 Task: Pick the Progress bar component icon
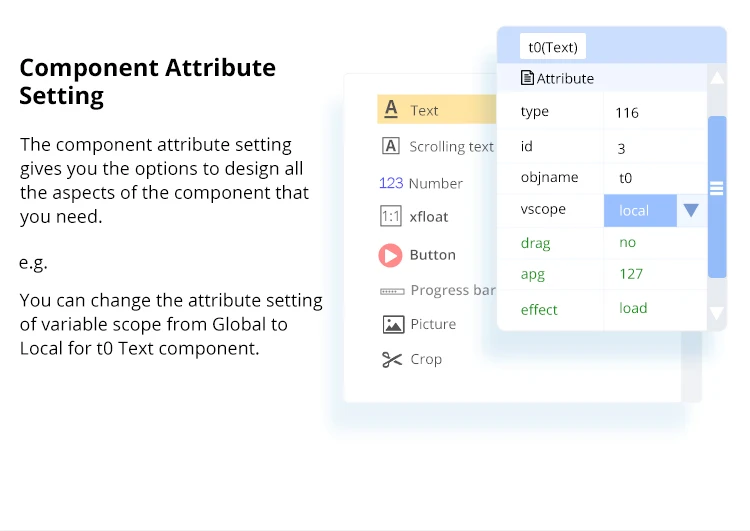[x=392, y=291]
